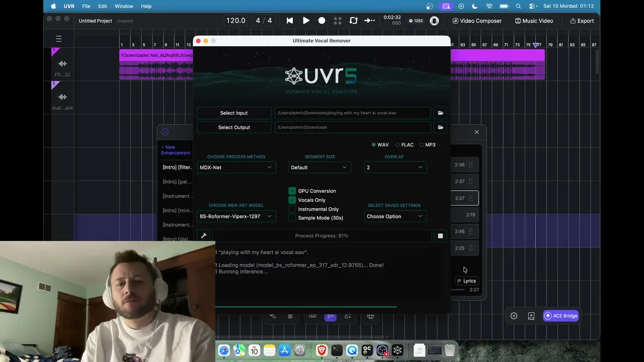The height and width of the screenshot is (362, 644).
Task: Open the Edit menu
Action: point(103,6)
